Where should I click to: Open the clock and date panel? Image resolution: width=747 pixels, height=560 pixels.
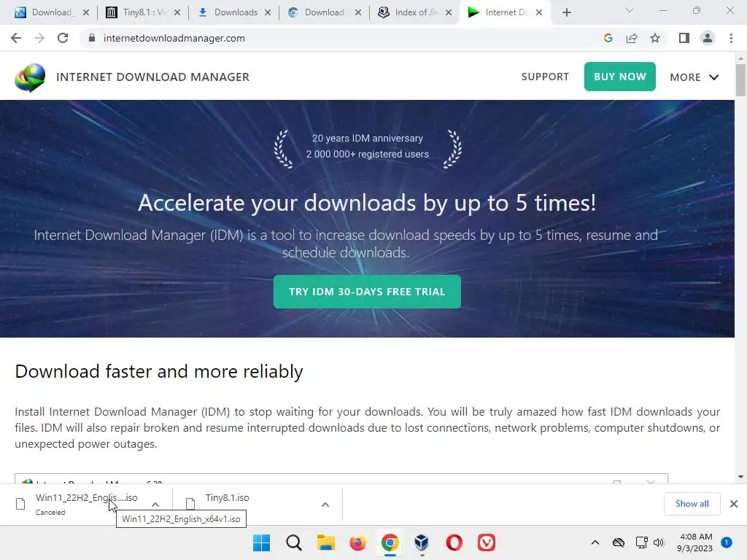(694, 542)
